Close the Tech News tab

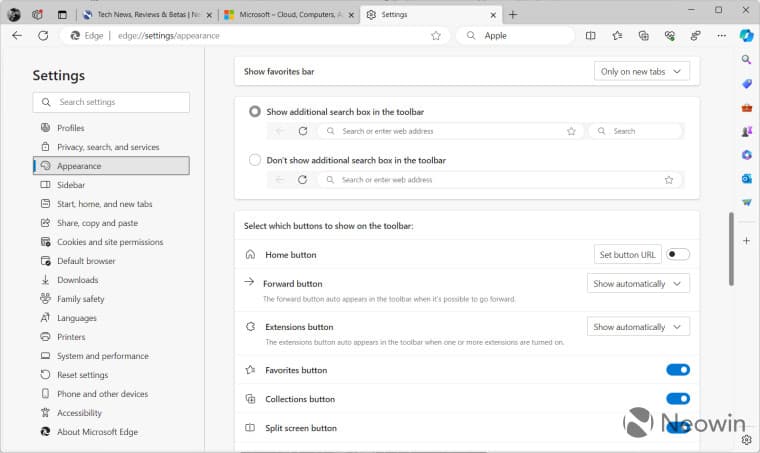[209, 15]
